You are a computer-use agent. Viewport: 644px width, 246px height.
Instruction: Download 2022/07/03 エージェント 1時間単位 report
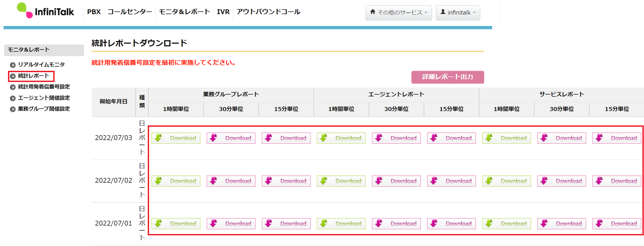[x=341, y=138]
